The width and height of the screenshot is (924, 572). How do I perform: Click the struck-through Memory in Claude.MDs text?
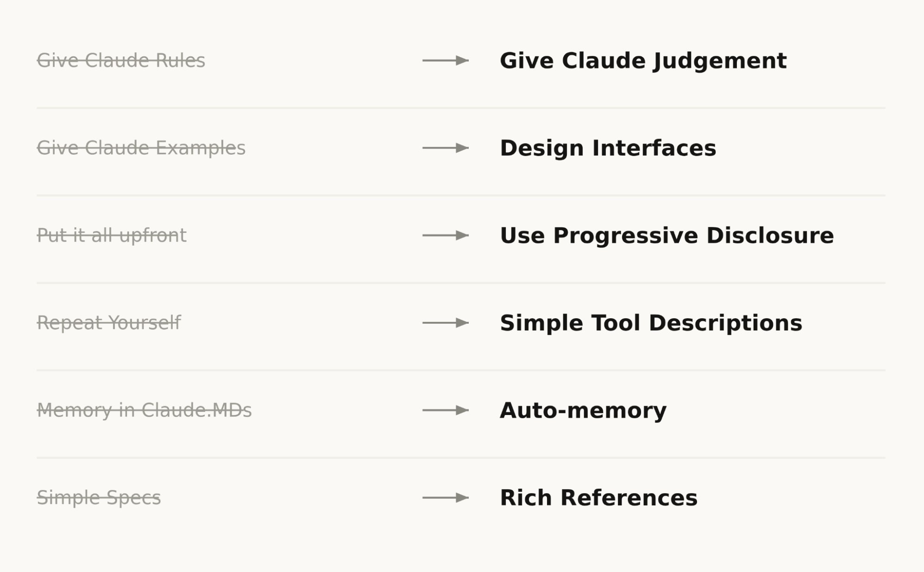[x=144, y=410]
